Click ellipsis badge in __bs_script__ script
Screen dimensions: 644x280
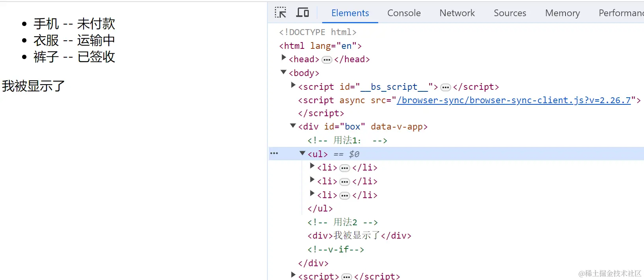coord(446,87)
